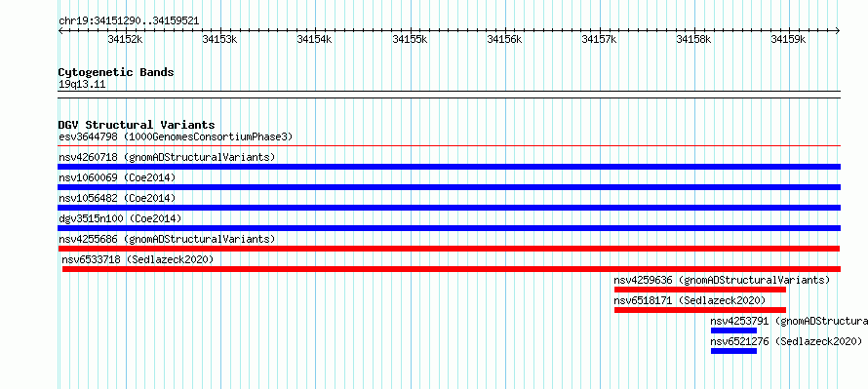The height and width of the screenshot is (389, 868).
Task: Open the nsv4259636 gnomAD variant label
Action: tap(722, 280)
